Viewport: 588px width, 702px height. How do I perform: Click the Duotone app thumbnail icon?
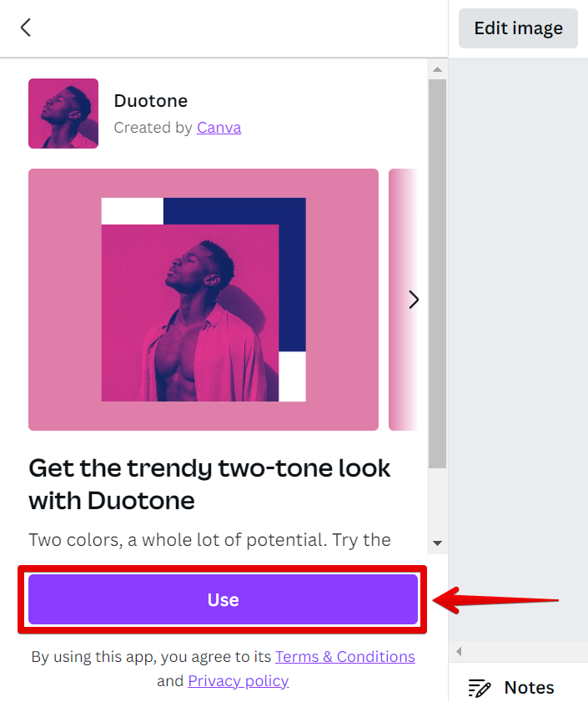[63, 114]
